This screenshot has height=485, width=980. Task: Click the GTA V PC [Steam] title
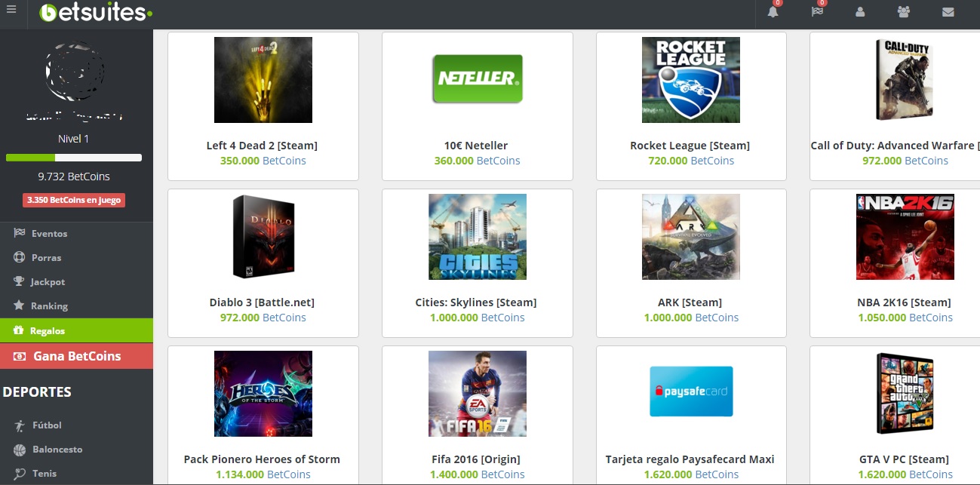904,459
